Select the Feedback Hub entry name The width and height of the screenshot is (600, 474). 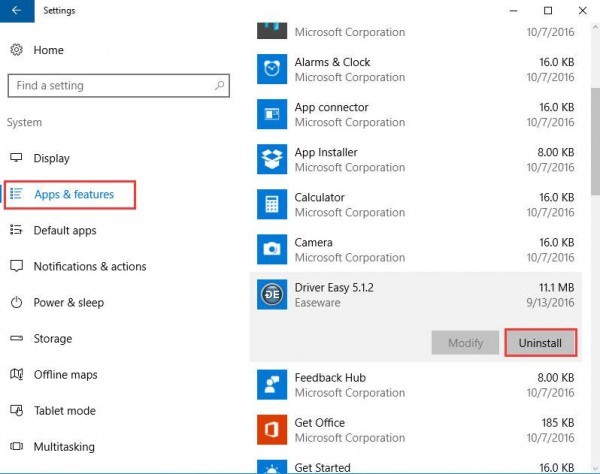[x=330, y=378]
